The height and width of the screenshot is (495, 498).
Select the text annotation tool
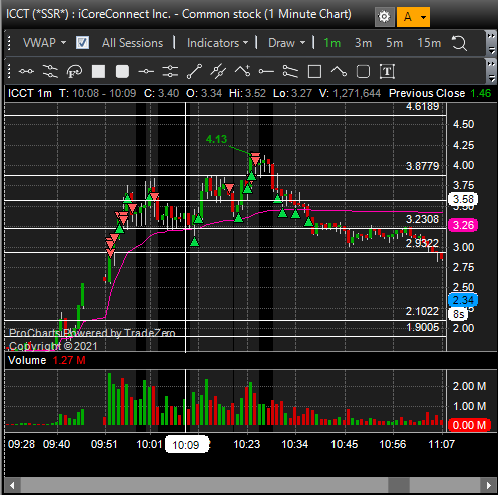click(387, 71)
